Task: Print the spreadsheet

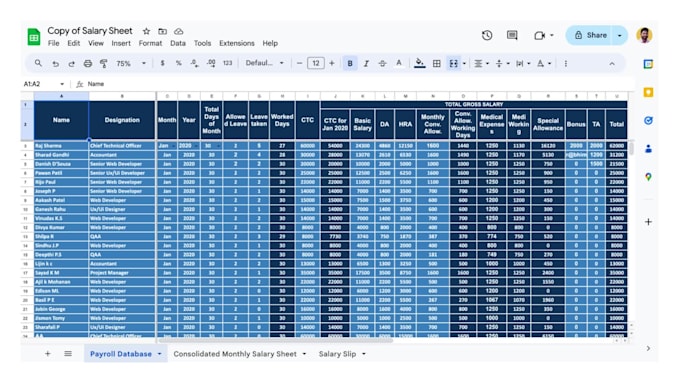Action: point(88,64)
